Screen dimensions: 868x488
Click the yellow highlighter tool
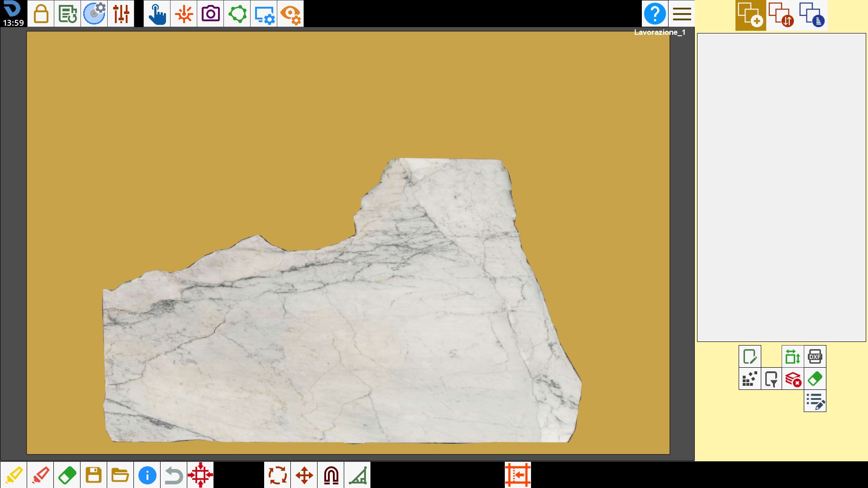(x=14, y=475)
